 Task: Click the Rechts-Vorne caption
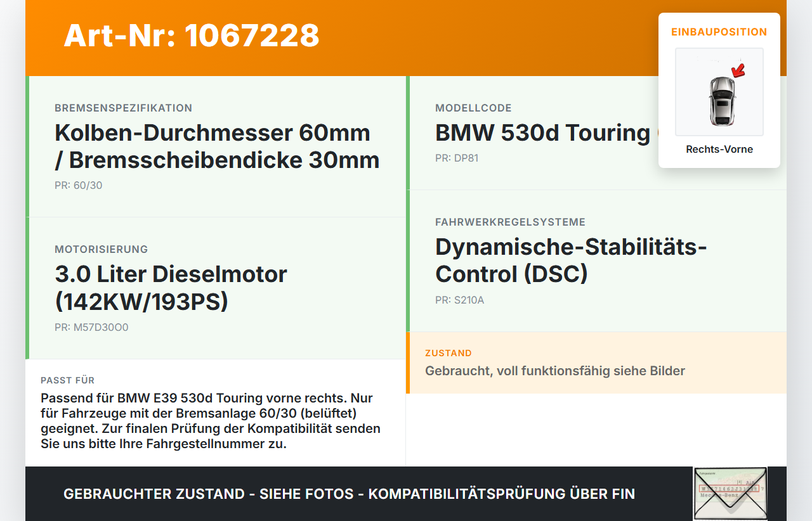[x=719, y=150]
